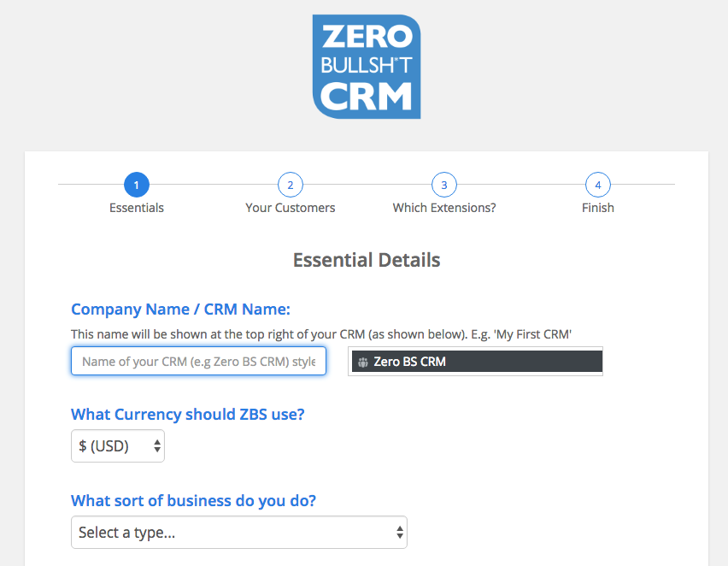This screenshot has width=728, height=566.
Task: Click step circle 2 on the progress bar
Action: coord(291,185)
